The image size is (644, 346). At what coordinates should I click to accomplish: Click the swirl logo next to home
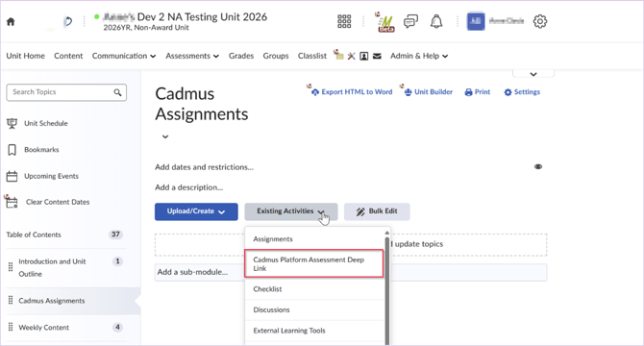68,21
